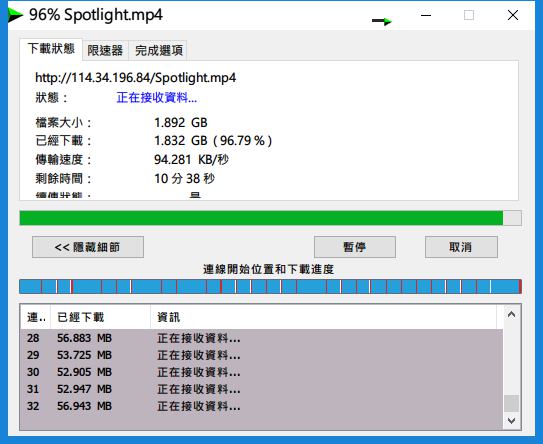Select connection row 32 with 56.943 MB
Viewport: 543px width, 444px height.
[x=261, y=406]
